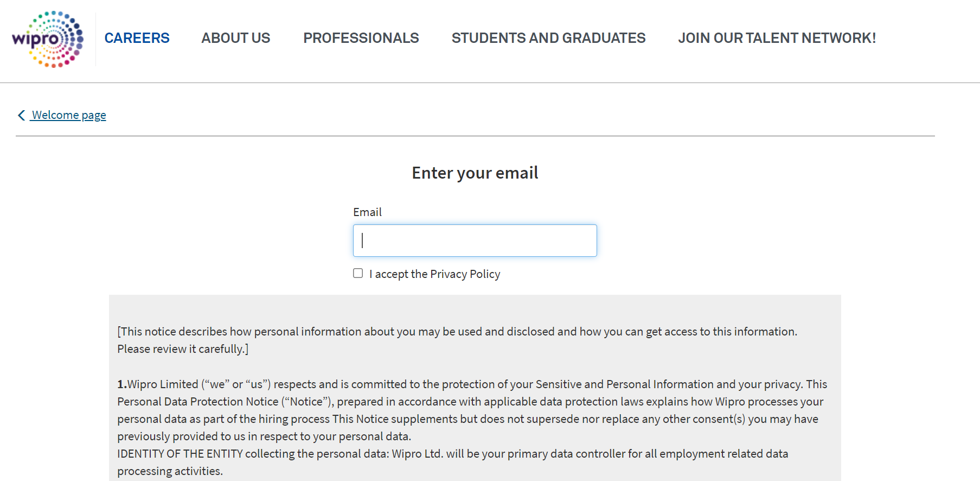Click 'Personal Data Protection Notice' text
This screenshot has height=481, width=980.
(x=198, y=402)
